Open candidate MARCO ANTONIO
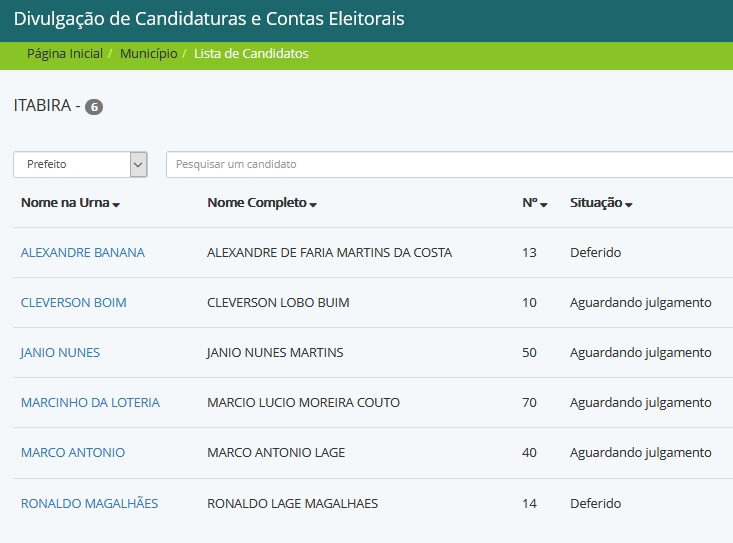 point(73,452)
